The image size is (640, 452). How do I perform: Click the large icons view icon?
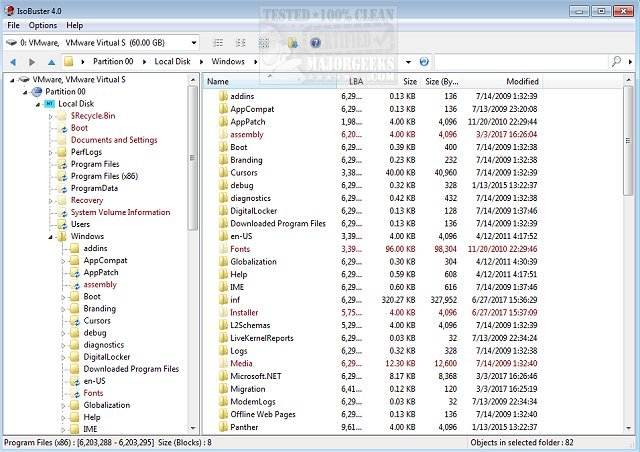point(264,43)
